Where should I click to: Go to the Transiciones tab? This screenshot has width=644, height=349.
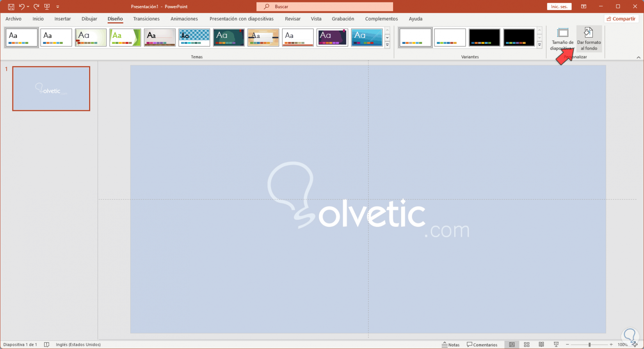coord(146,19)
